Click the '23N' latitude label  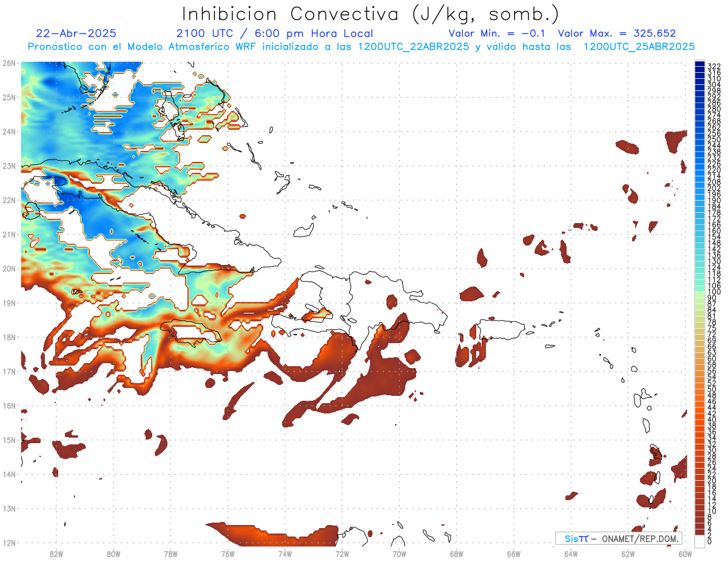pyautogui.click(x=9, y=166)
